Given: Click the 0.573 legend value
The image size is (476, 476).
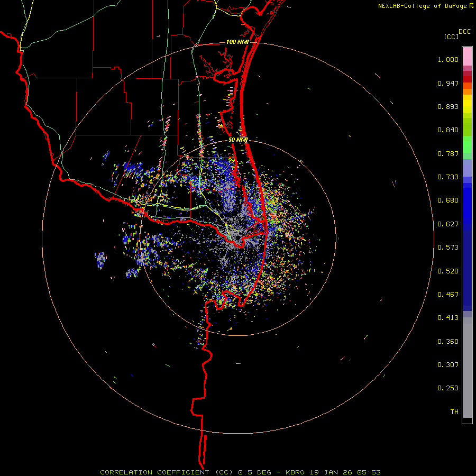Looking at the screenshot, I should click(x=448, y=248).
